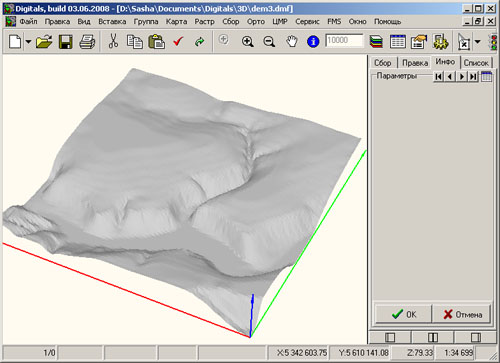500x363 pixels.
Task: Switch to the Список tab
Action: [x=476, y=63]
